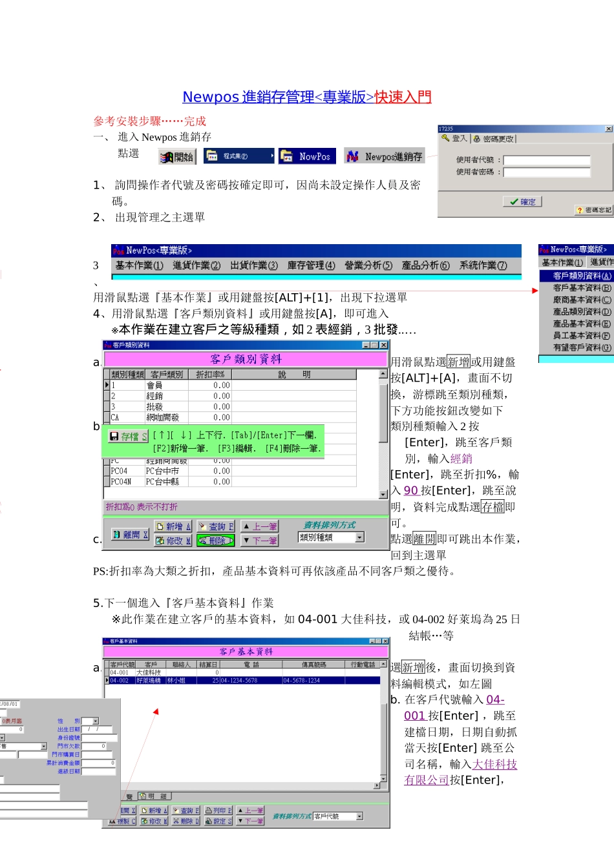Open the 類別種類 sort-order dropdown
Image resolution: width=614 pixels, height=868 pixels.
point(360,537)
